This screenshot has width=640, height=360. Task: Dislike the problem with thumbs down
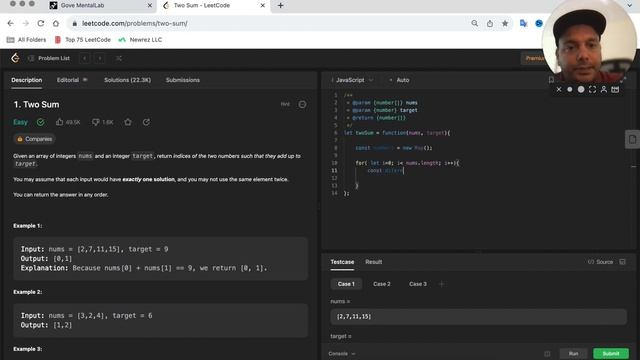tap(95, 122)
